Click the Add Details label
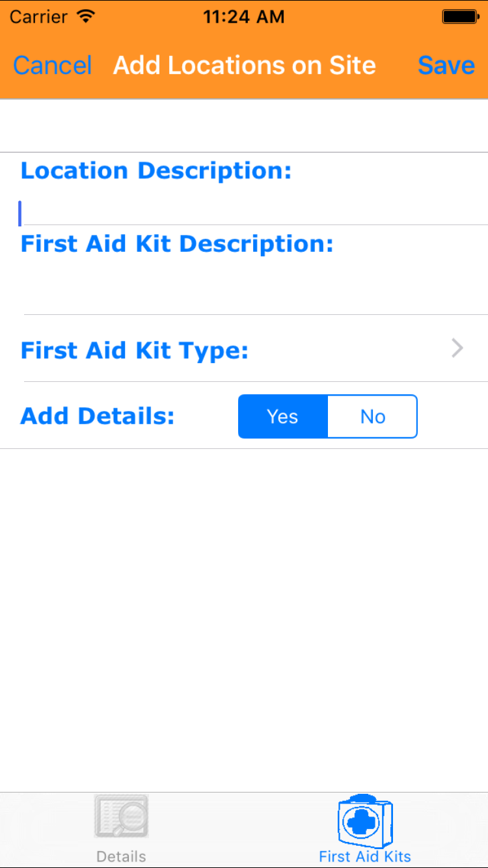Viewport: 488px width, 868px height. click(98, 416)
